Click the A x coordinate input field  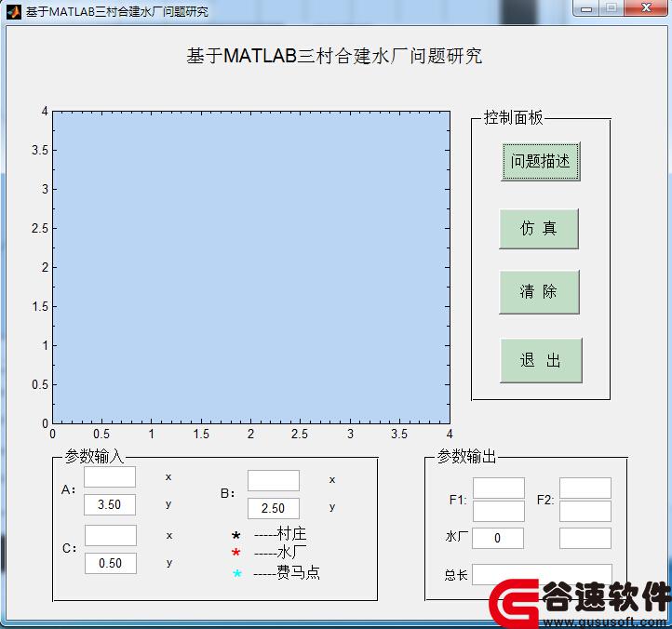(x=110, y=477)
